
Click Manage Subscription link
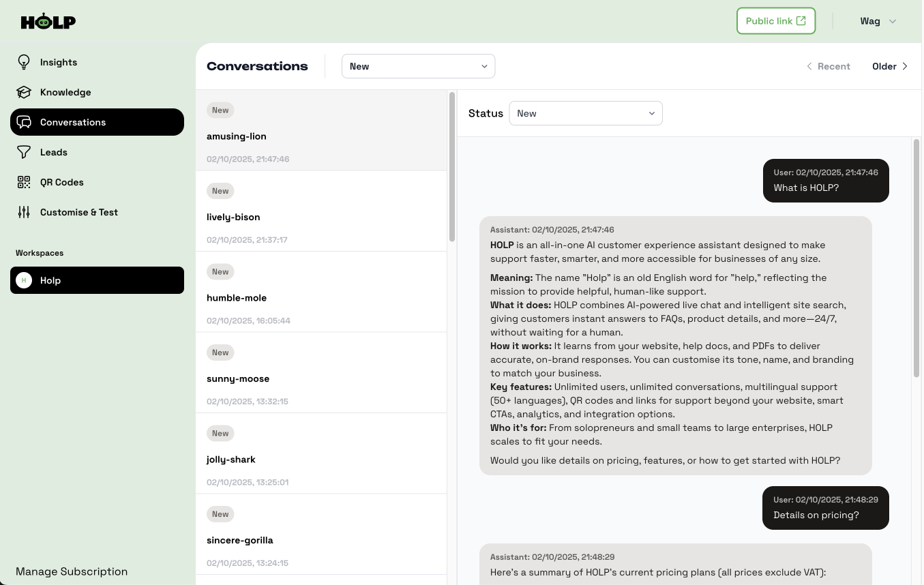click(72, 571)
